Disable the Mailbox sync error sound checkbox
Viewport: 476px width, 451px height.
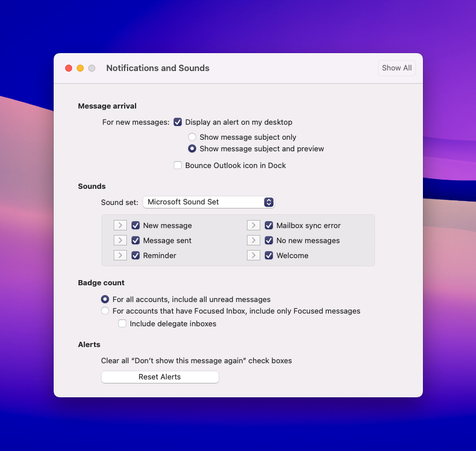click(x=269, y=225)
